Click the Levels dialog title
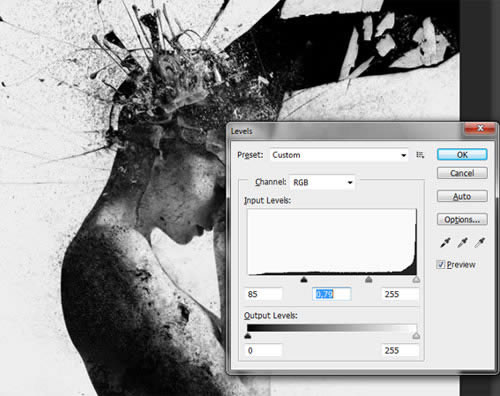 point(242,131)
